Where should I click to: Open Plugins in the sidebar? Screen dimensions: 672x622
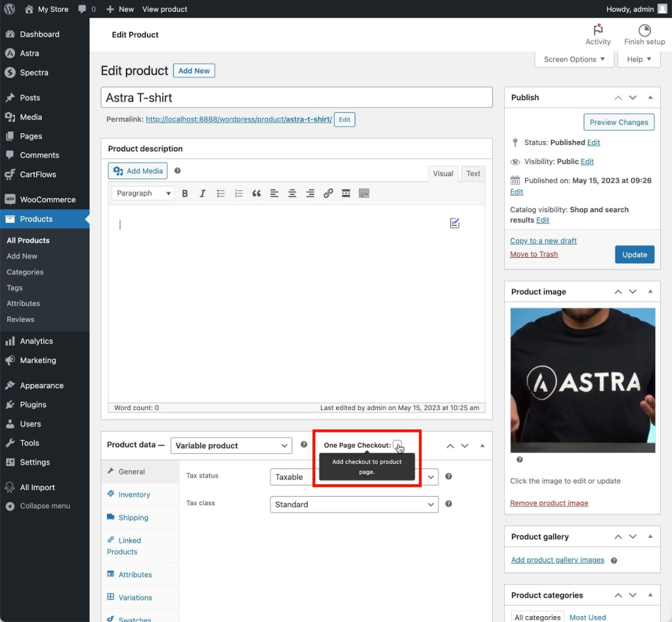tap(45, 404)
